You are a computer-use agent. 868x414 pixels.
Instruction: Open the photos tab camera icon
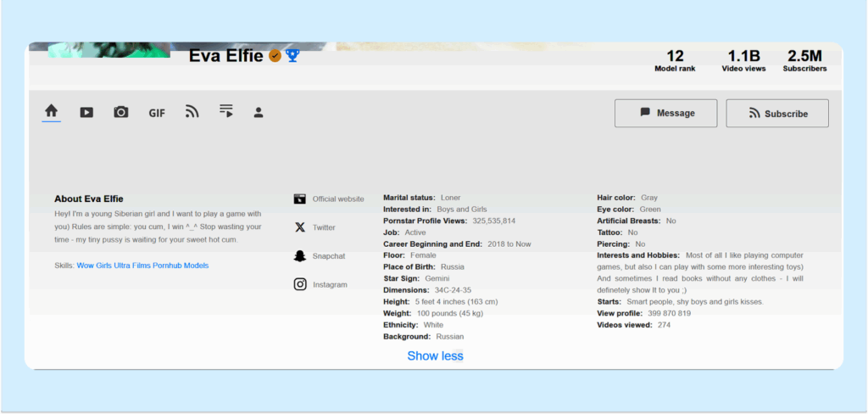(x=121, y=112)
